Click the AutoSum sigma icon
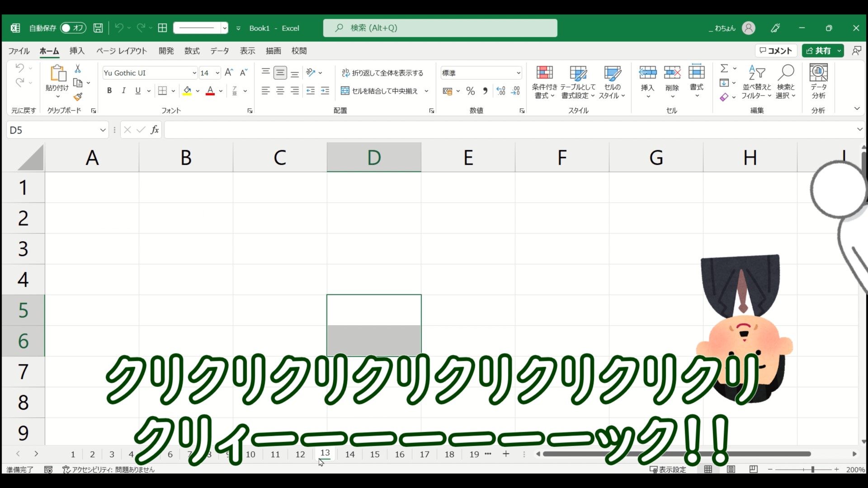Screen dimensions: 868x488 coord(724,68)
